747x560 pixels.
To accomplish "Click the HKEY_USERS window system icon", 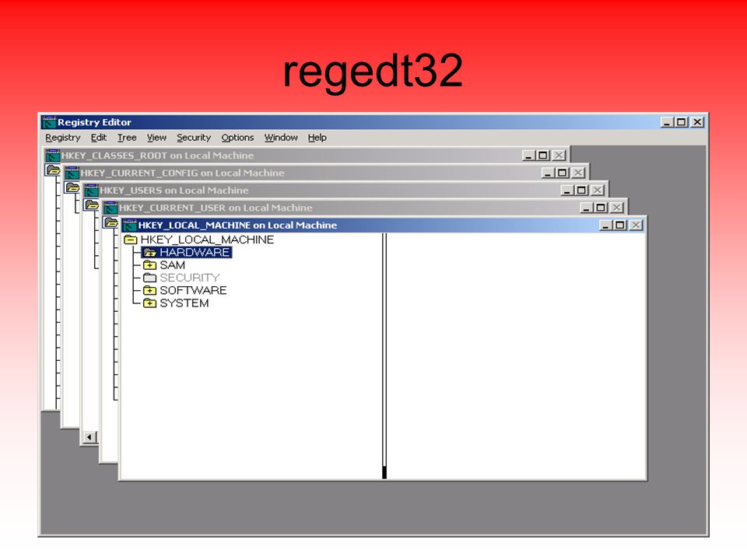I will 91,191.
